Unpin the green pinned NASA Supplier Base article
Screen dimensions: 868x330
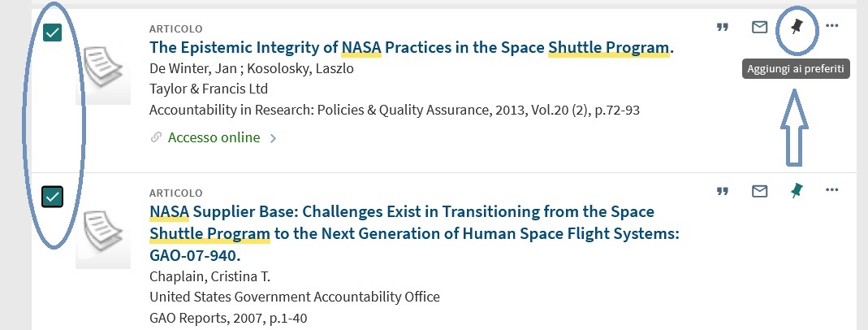pyautogui.click(x=797, y=191)
